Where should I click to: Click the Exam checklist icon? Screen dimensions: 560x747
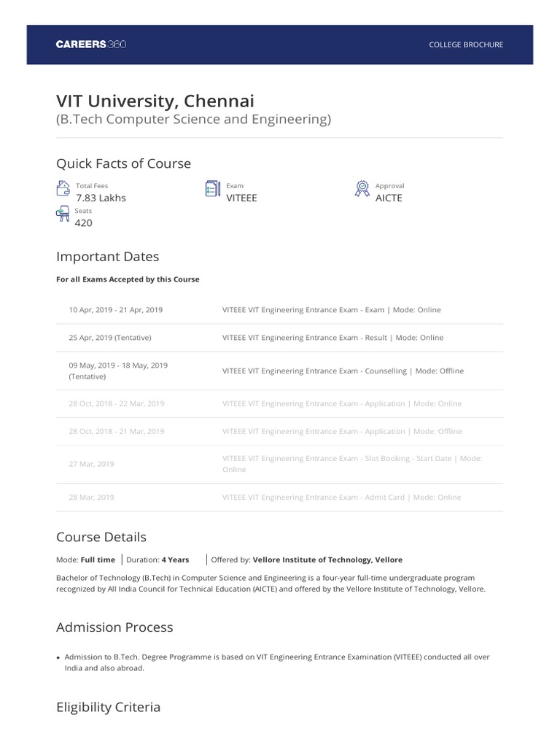[212, 190]
